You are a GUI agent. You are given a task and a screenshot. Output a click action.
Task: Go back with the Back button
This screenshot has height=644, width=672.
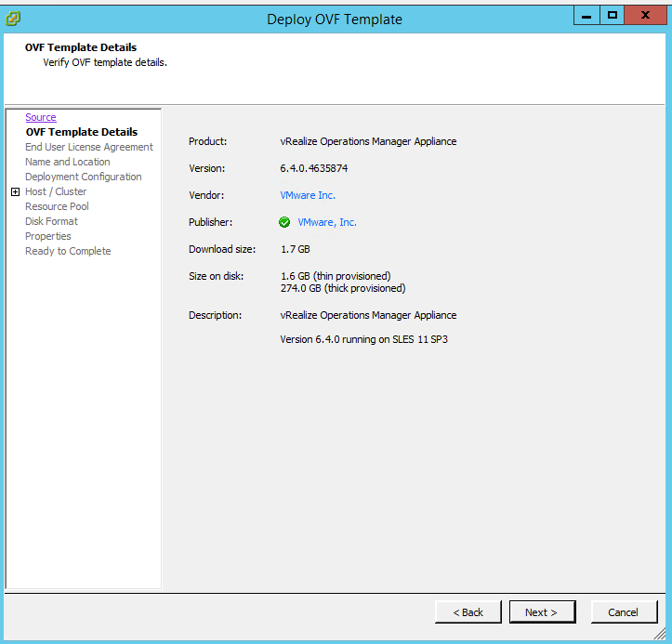(x=468, y=612)
